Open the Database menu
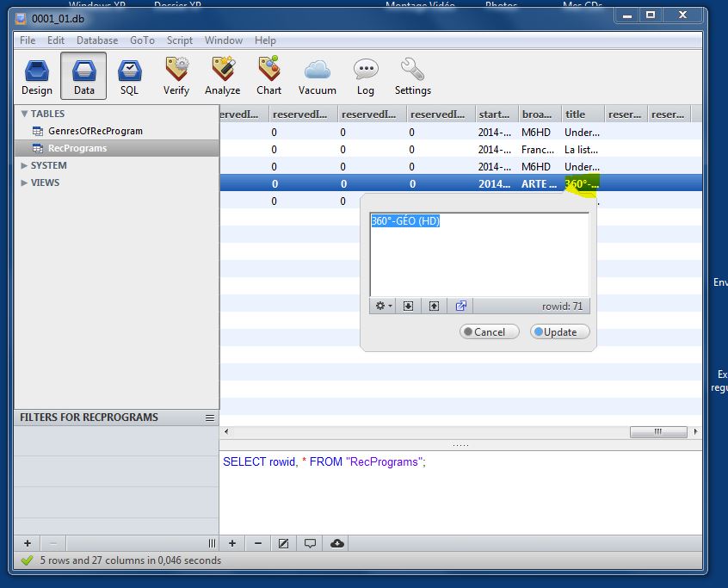 tap(97, 40)
